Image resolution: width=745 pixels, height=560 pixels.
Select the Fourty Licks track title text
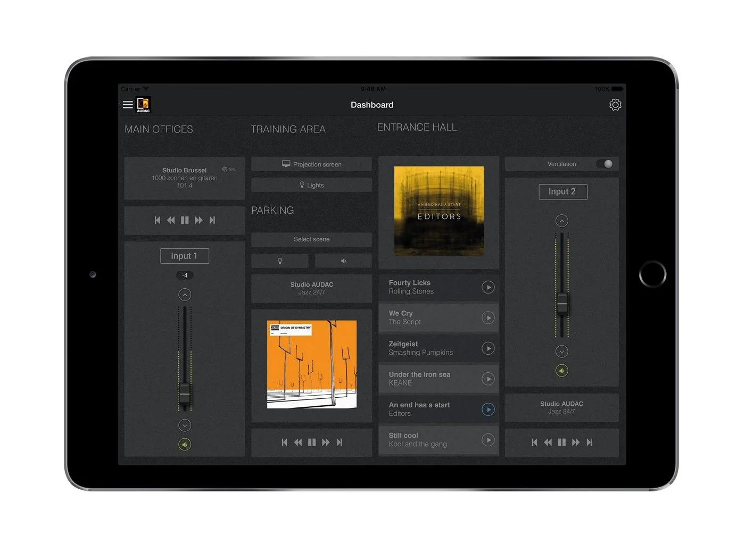(410, 283)
